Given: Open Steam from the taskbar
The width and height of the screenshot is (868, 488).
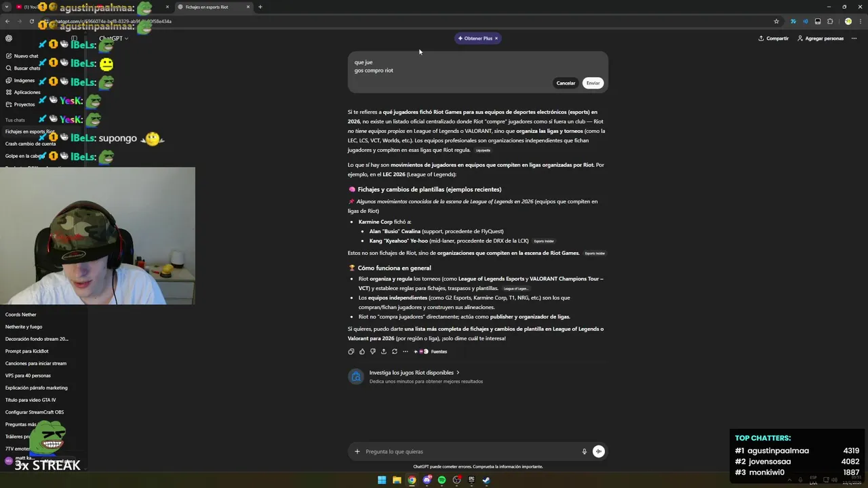Looking at the screenshot, I should click(x=486, y=480).
